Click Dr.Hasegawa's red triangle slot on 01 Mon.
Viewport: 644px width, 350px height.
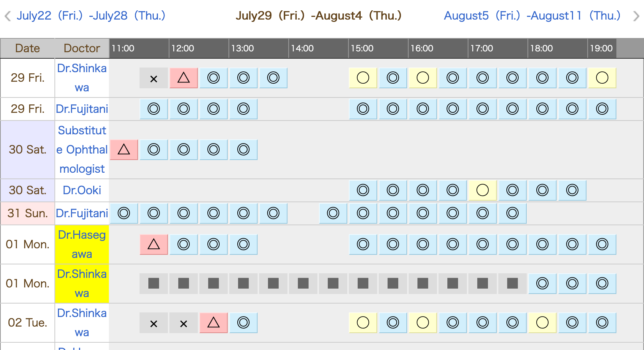154,244
